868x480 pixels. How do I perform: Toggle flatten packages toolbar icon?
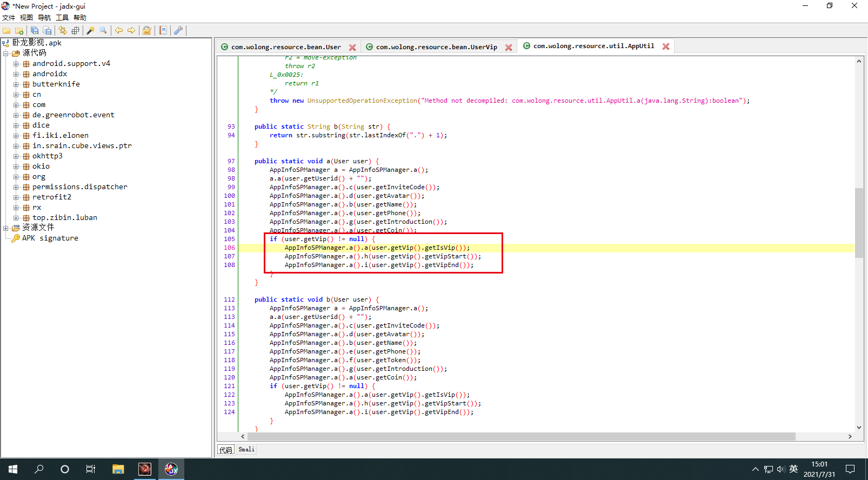(x=75, y=31)
